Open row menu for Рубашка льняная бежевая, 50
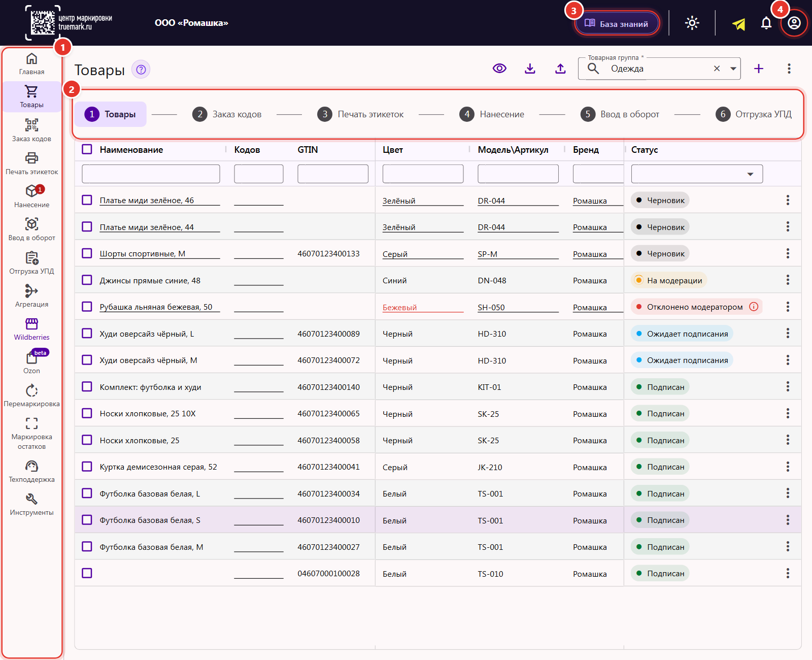 click(788, 307)
